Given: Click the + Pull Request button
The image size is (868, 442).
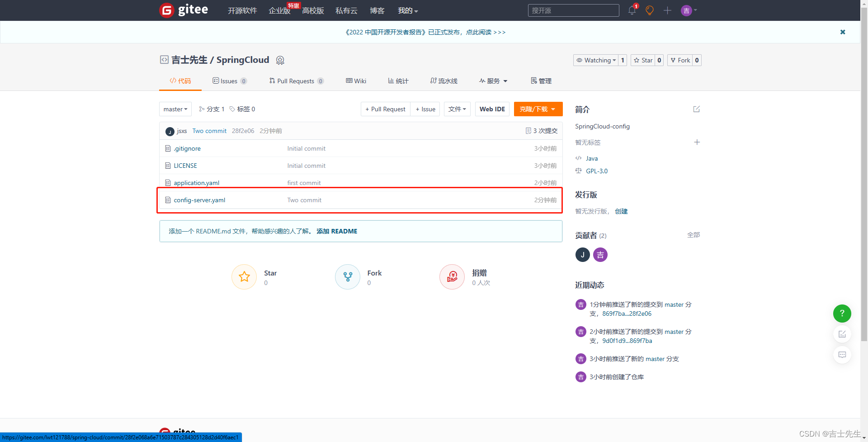Looking at the screenshot, I should coord(386,109).
